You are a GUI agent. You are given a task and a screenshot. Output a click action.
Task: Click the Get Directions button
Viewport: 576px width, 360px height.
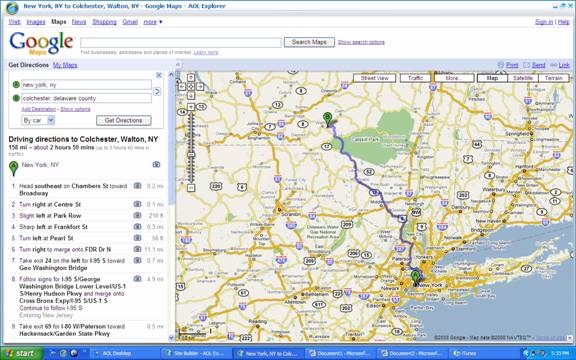point(123,120)
